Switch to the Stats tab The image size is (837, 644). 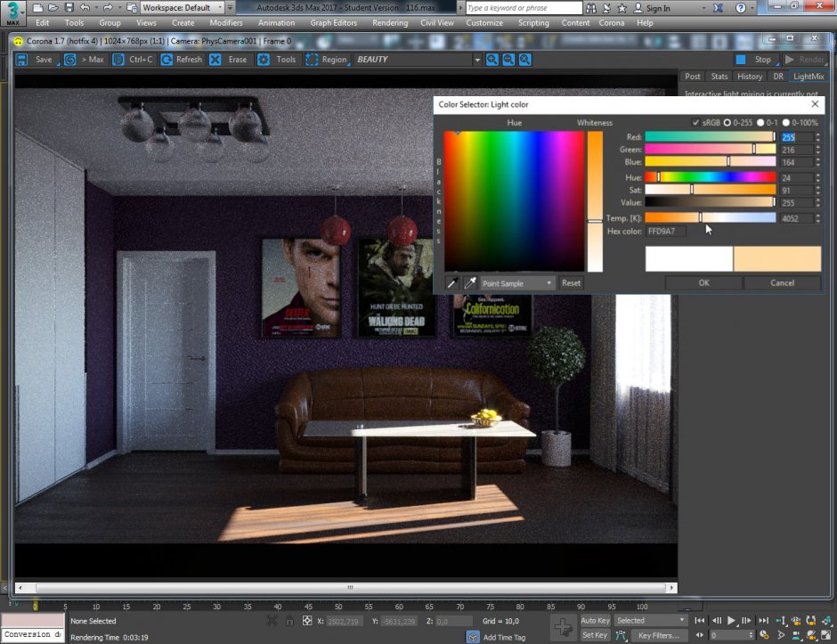(x=719, y=77)
